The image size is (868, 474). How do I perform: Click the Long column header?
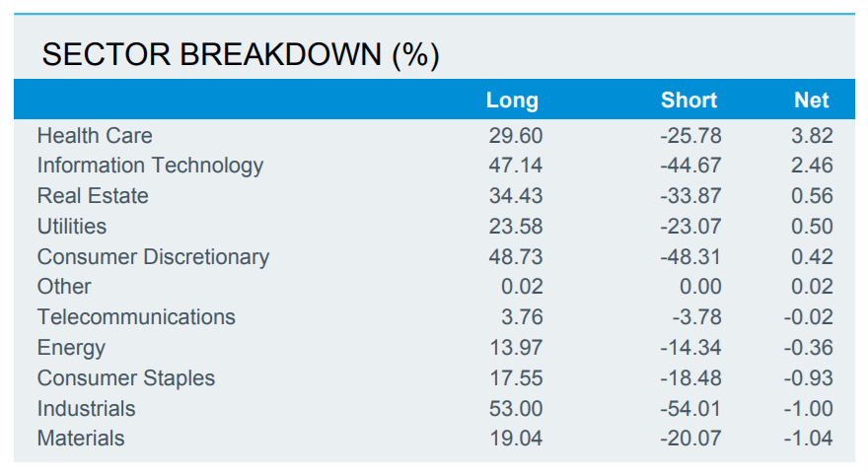pyautogui.click(x=512, y=101)
